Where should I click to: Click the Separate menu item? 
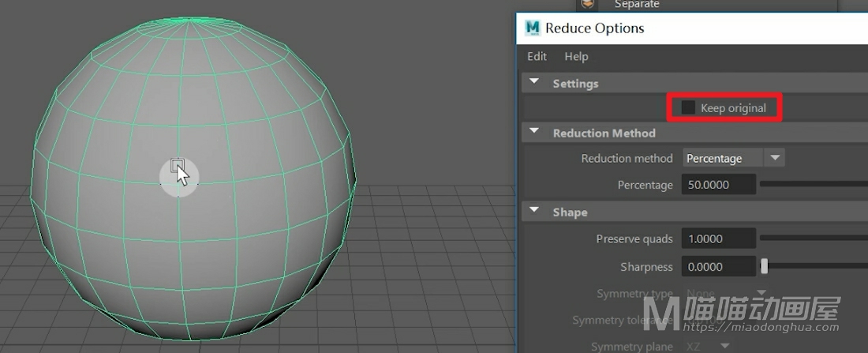click(637, 5)
